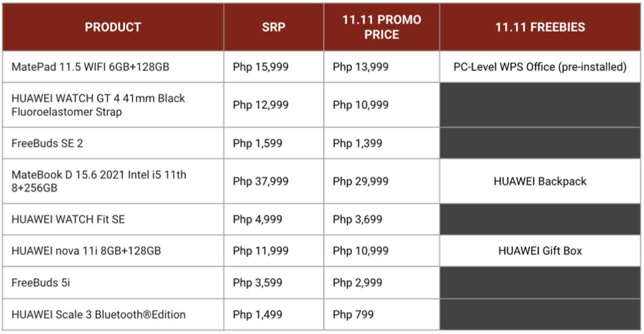This screenshot has width=644, height=334.
Task: Select the FreeBuds SE 2 product cell
Action: coord(113,143)
